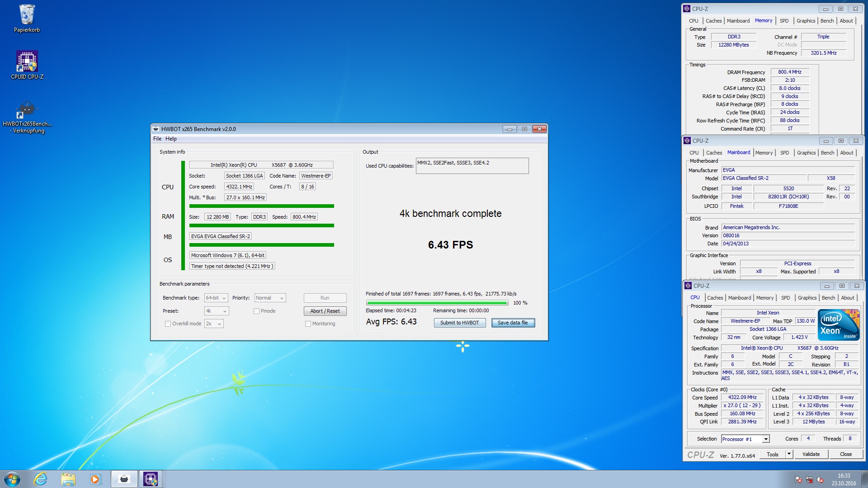
Task: Open the Help menu in HWBOT
Action: point(171,139)
